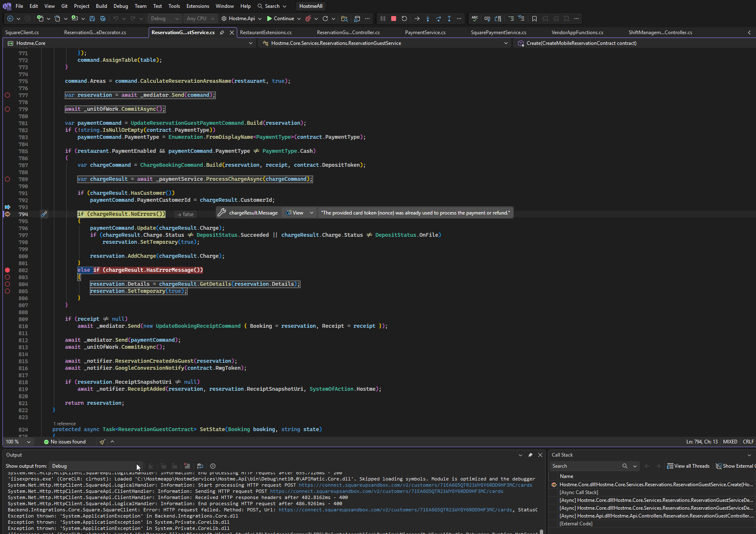Viewport: 756px width, 534px height.
Task: Toggle the breakpoint on line 777
Action: tap(7, 95)
